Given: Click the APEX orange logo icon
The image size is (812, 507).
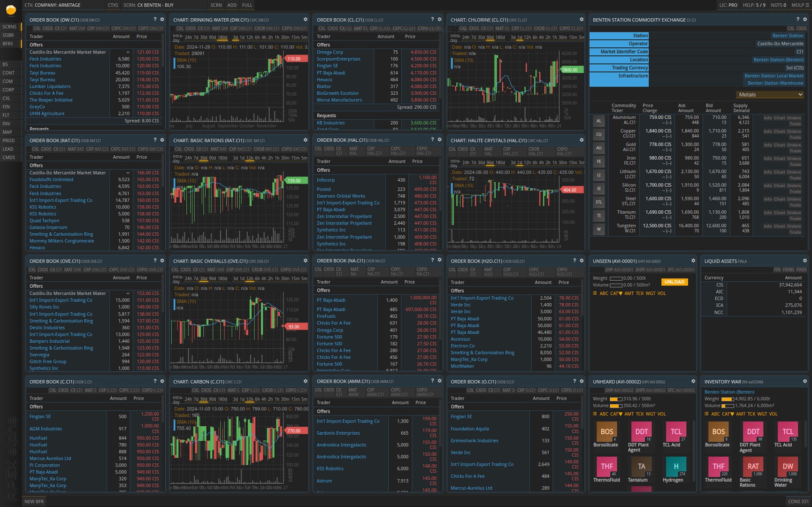Looking at the screenshot, I should [x=10, y=9].
